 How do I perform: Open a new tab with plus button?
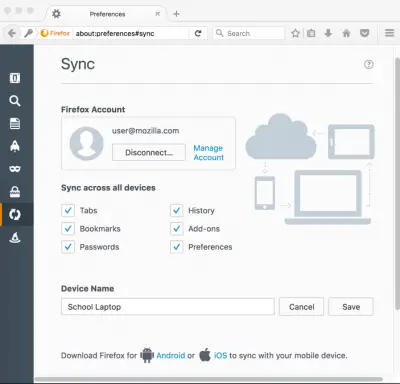[176, 14]
